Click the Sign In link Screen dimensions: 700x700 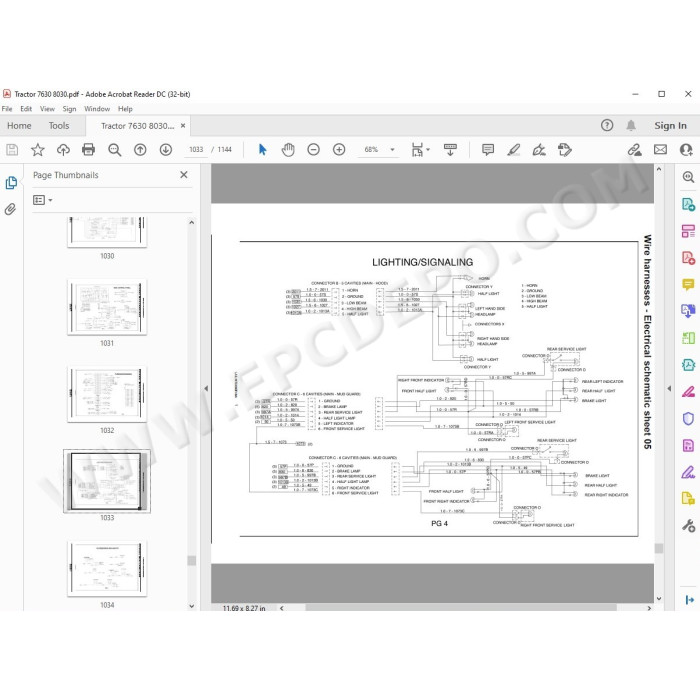[671, 126]
